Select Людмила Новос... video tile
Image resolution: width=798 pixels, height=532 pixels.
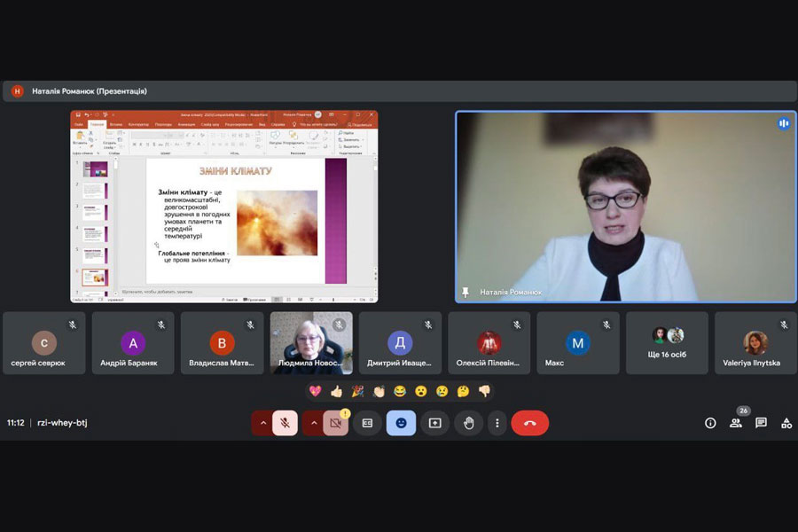[311, 343]
